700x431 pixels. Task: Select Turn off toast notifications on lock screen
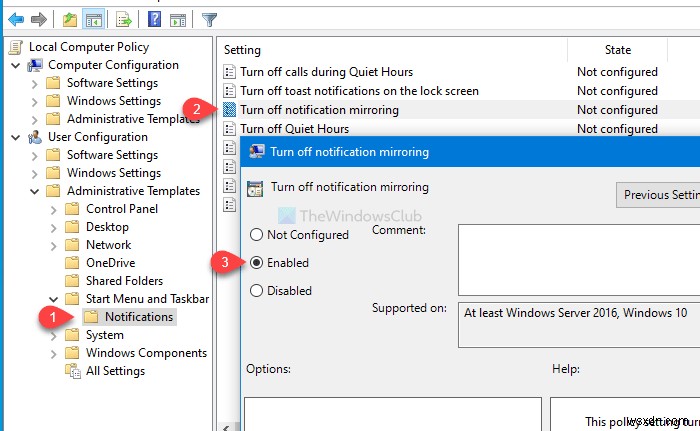359,91
